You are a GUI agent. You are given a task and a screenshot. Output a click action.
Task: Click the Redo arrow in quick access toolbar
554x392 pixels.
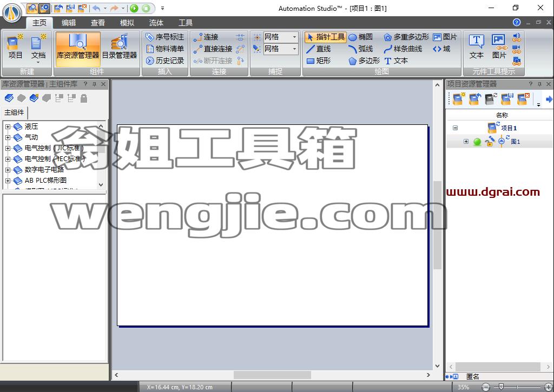114,8
